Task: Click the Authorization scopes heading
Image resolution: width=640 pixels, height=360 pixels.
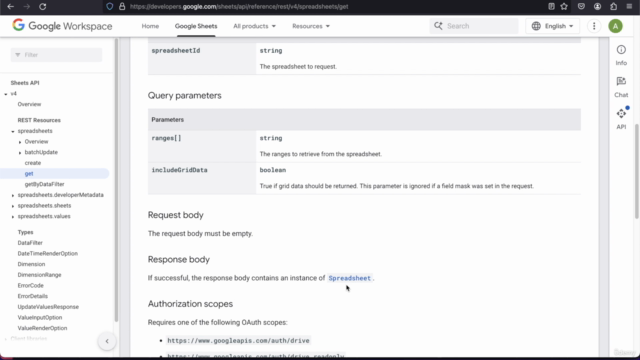Action: (x=190, y=304)
